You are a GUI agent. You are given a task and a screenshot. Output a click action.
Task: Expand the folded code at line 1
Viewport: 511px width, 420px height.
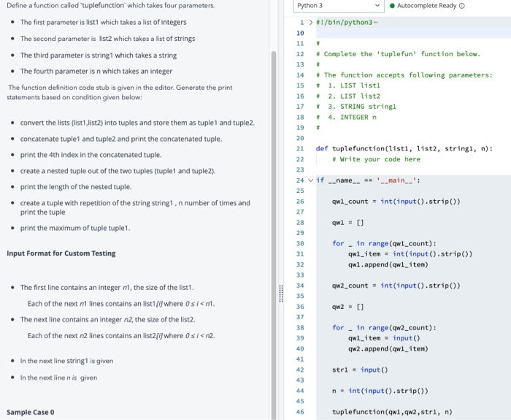point(310,23)
